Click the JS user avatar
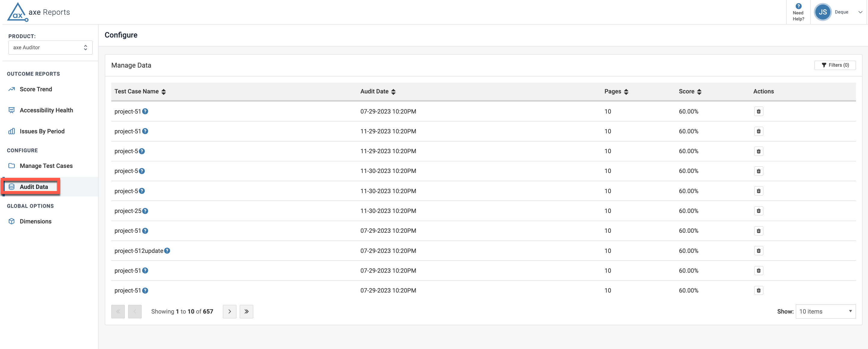 coord(823,12)
